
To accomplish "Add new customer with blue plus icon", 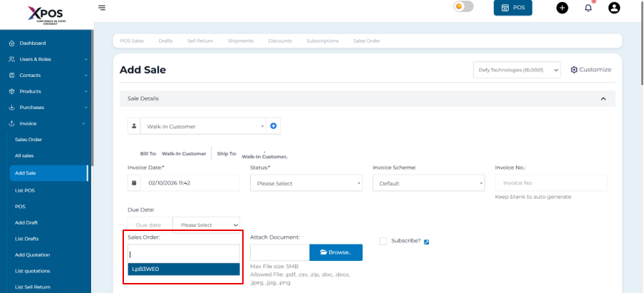I will tap(274, 126).
